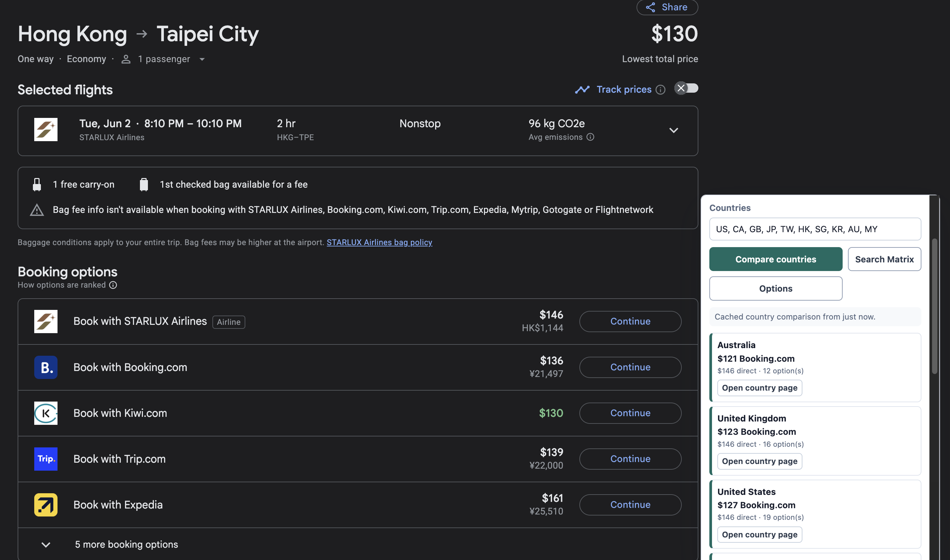This screenshot has width=950, height=560.
Task: Click the $123 Booking.com UK result
Action: click(x=757, y=432)
